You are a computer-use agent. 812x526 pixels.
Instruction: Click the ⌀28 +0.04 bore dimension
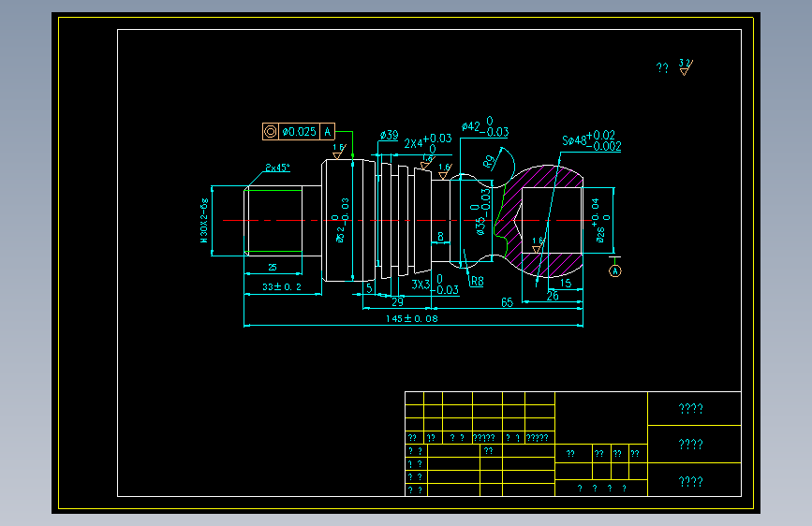600,220
